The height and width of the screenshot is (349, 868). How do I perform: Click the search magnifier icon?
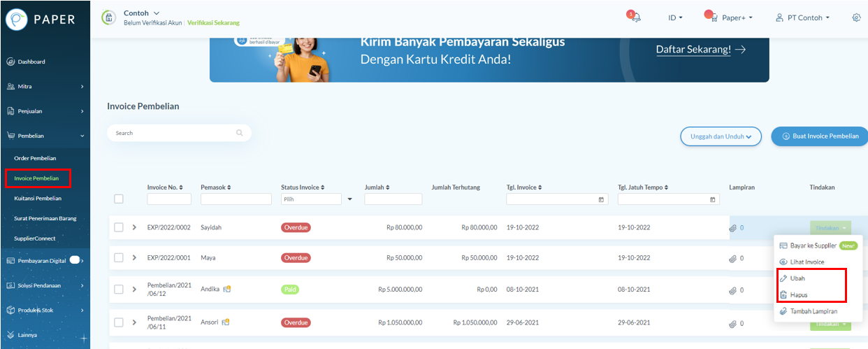click(x=240, y=133)
